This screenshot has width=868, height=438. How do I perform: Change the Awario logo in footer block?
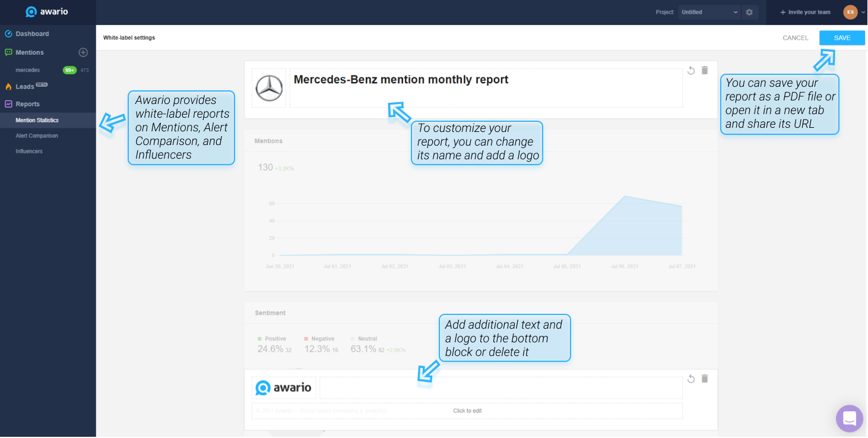pos(284,387)
